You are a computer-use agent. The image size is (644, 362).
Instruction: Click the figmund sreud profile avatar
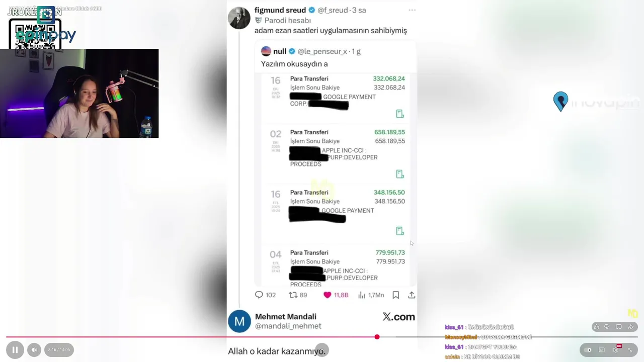[x=239, y=18]
